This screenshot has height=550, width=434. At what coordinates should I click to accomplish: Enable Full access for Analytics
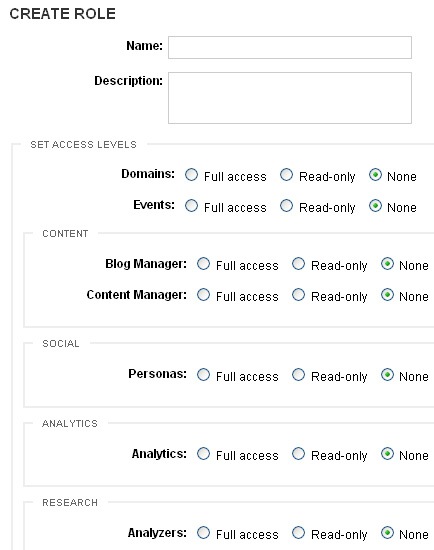(x=203, y=454)
